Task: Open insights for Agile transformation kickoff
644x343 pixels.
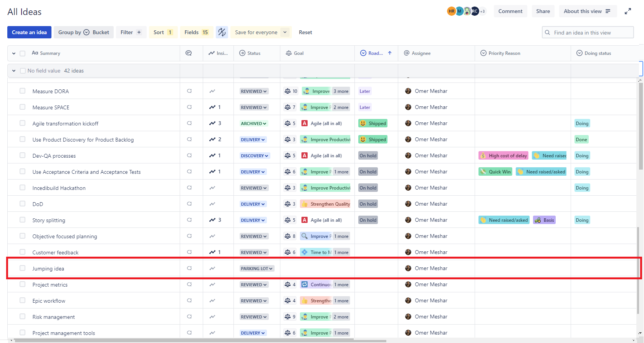Action: click(x=215, y=123)
